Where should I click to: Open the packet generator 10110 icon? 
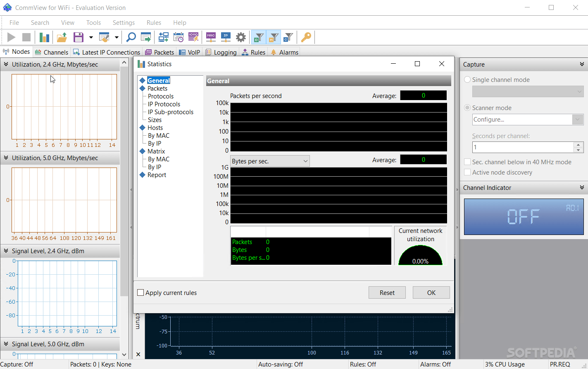pyautogui.click(x=193, y=37)
